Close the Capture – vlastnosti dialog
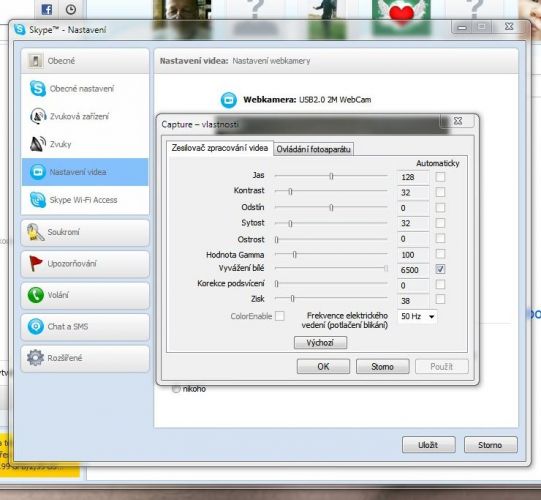The height and width of the screenshot is (500, 541). (458, 121)
